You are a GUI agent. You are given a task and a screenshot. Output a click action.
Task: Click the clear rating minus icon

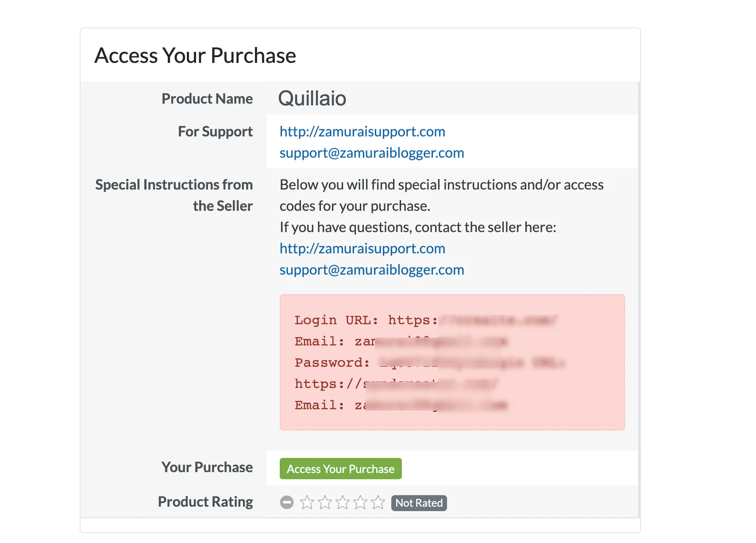pos(287,502)
